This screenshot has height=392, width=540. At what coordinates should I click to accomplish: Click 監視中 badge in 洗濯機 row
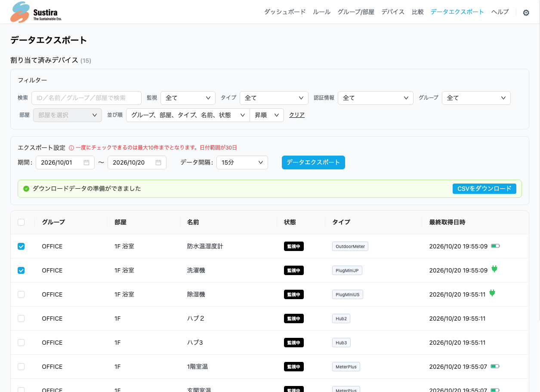[x=294, y=270]
